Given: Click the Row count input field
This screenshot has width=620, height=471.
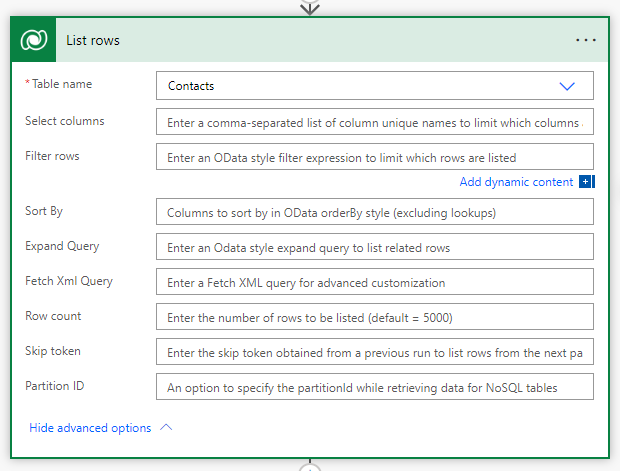Looking at the screenshot, I should [375, 317].
